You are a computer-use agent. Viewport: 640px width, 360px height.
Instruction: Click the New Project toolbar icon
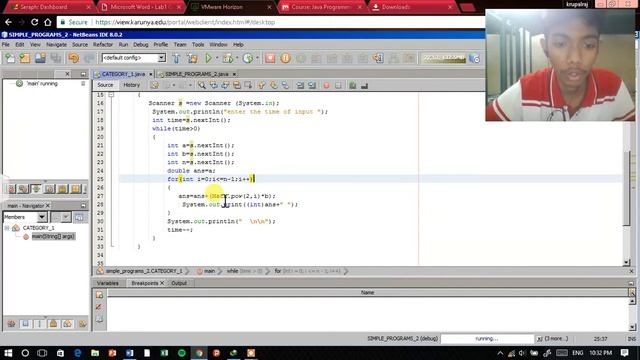tap(25, 58)
